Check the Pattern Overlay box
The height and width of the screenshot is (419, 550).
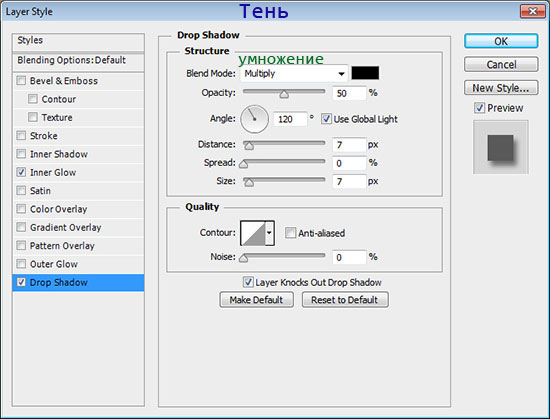21,245
